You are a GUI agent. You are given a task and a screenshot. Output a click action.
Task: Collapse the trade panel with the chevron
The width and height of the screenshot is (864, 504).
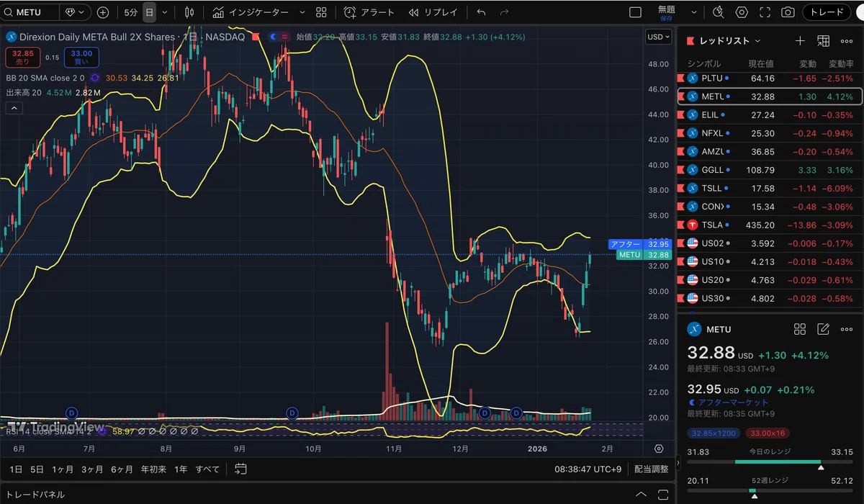tap(641, 495)
